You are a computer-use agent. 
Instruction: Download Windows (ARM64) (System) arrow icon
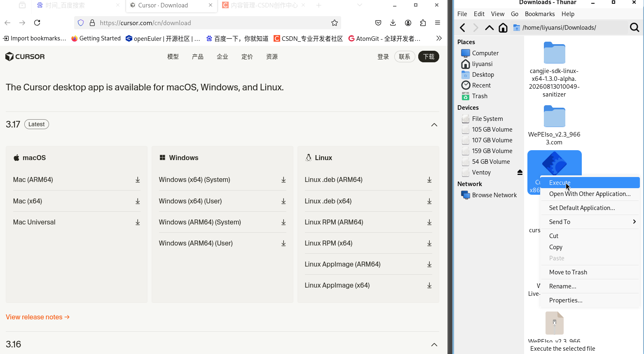point(283,222)
